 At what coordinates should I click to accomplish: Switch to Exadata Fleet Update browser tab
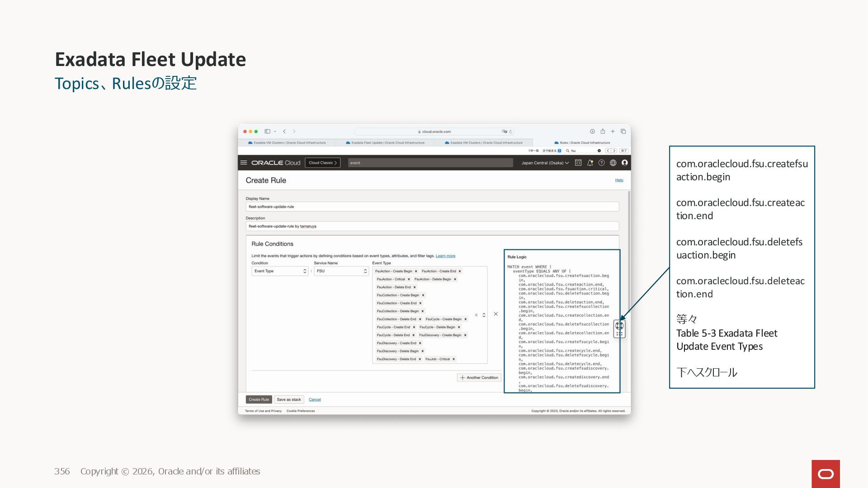point(385,143)
